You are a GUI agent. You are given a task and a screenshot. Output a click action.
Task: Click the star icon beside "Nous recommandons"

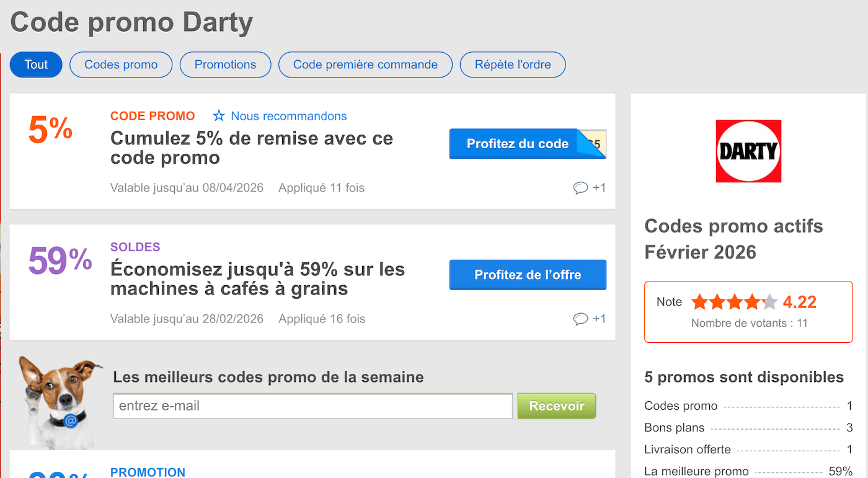pyautogui.click(x=219, y=116)
